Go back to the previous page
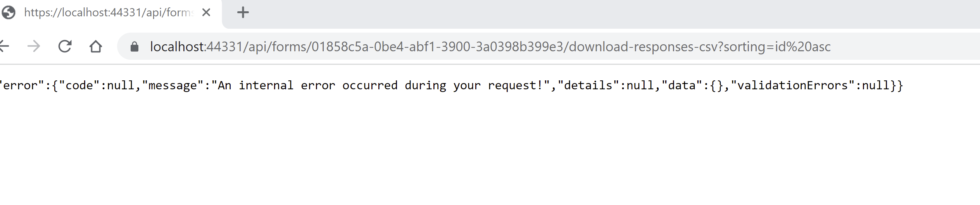This screenshot has height=205, width=980. click(4, 47)
